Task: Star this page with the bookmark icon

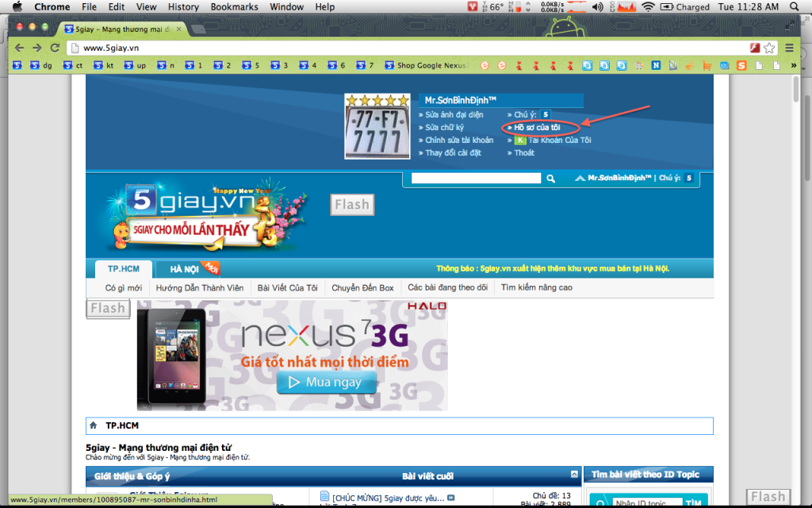Action: [769, 48]
